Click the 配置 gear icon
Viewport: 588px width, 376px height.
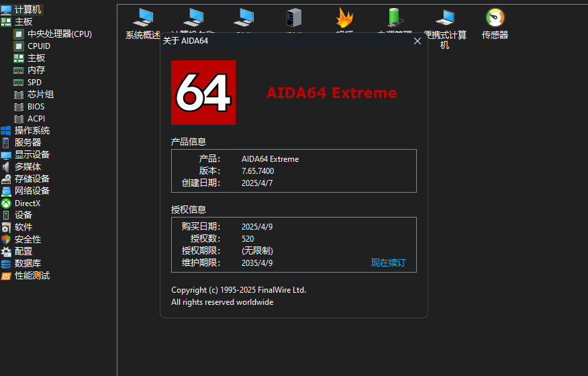[x=6, y=251]
